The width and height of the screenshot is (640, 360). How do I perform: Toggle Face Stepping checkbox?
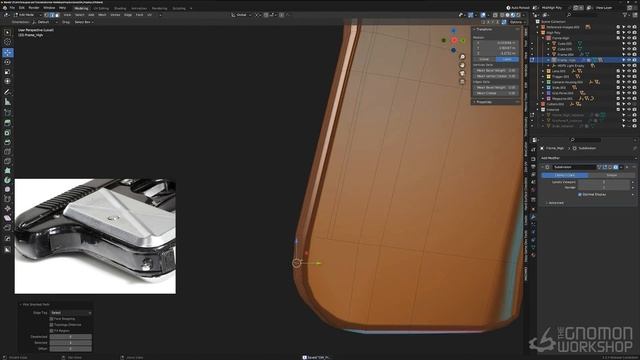[x=51, y=319]
